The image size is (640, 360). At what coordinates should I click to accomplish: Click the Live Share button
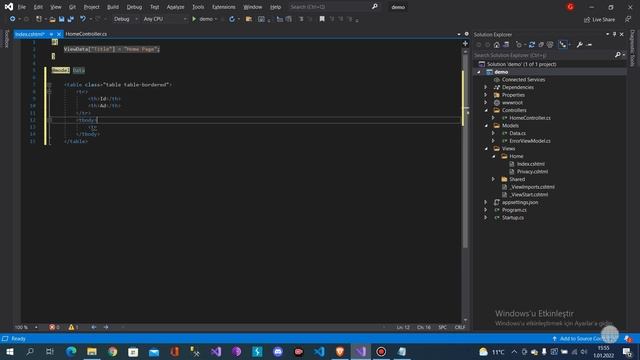pyautogui.click(x=599, y=20)
